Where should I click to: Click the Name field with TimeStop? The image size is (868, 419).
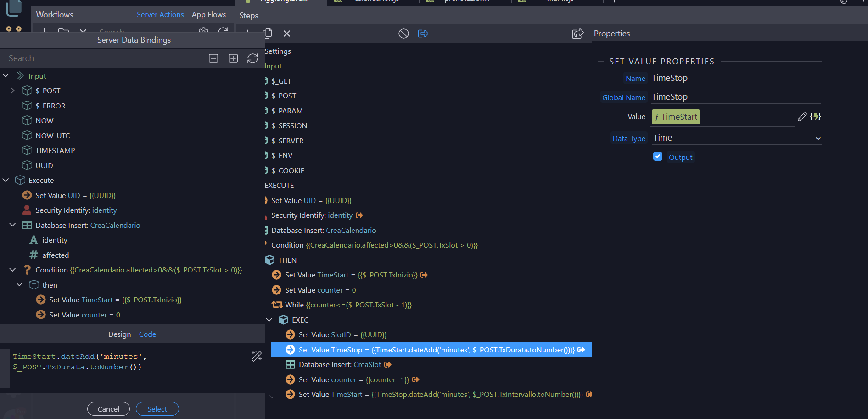(x=736, y=78)
